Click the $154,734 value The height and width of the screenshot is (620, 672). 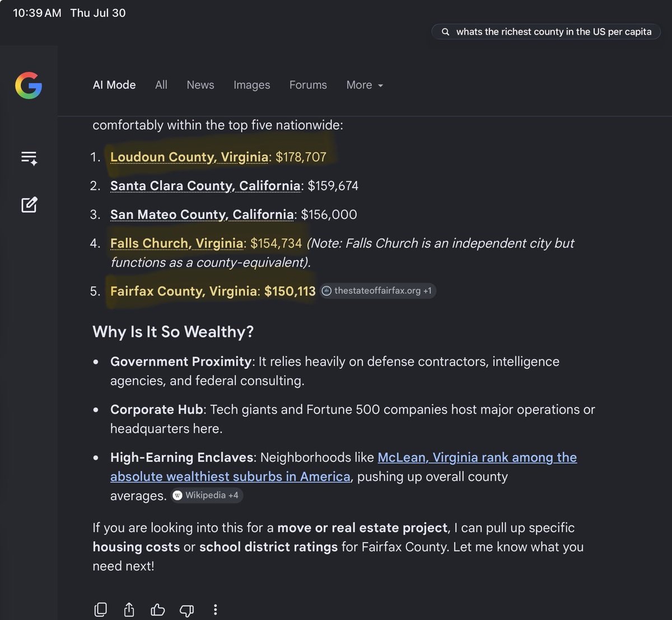tap(276, 243)
